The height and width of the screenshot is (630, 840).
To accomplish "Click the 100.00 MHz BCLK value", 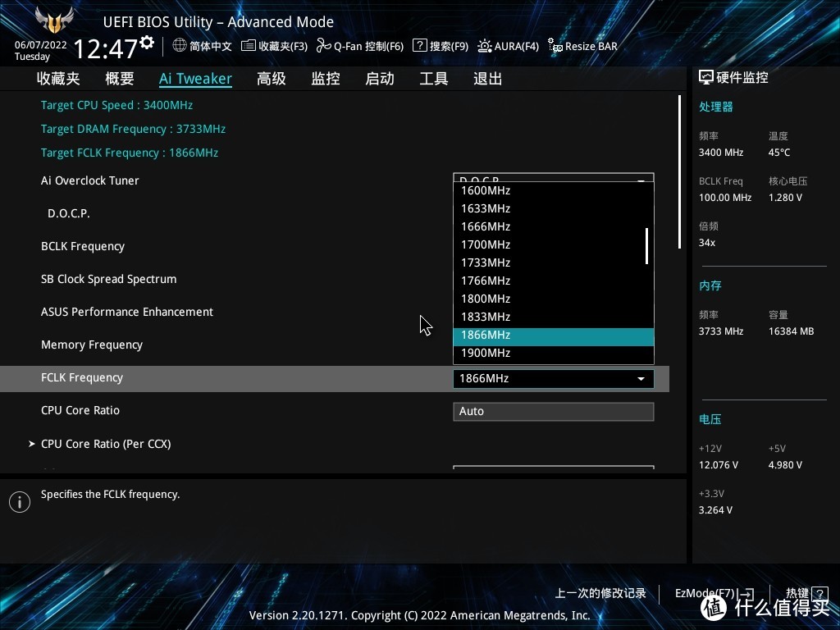I will click(x=725, y=198).
